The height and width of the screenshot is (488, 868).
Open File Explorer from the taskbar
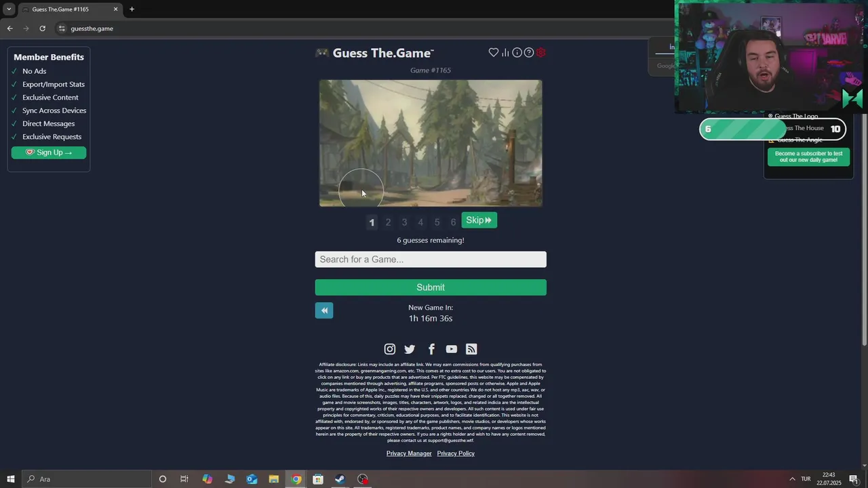tap(274, 479)
